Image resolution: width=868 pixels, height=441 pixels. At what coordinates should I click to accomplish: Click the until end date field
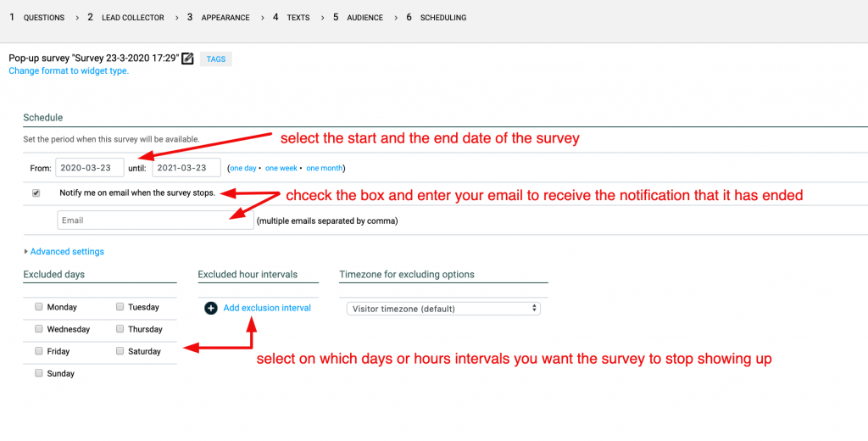pyautogui.click(x=186, y=168)
